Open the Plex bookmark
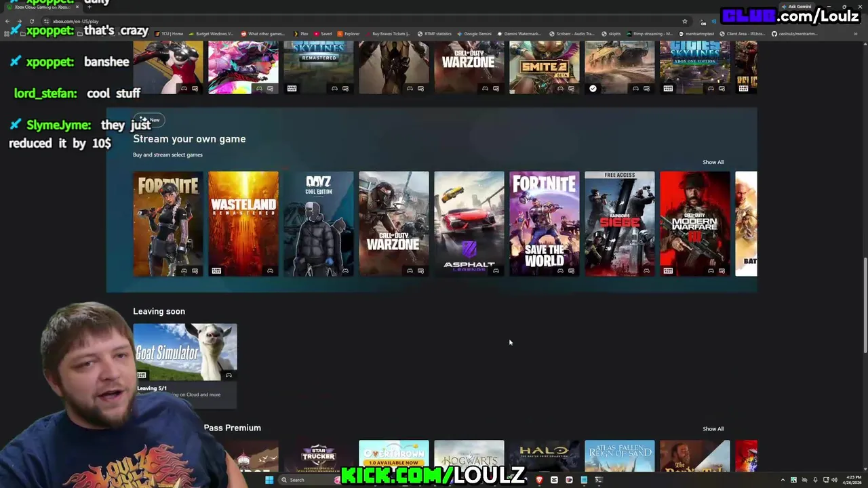The width and height of the screenshot is (868, 488). (302, 34)
